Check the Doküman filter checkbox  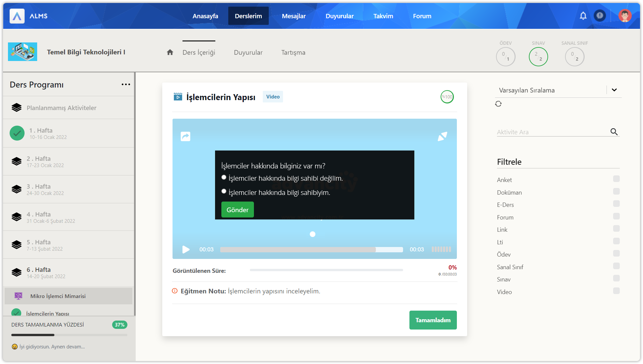pyautogui.click(x=616, y=191)
